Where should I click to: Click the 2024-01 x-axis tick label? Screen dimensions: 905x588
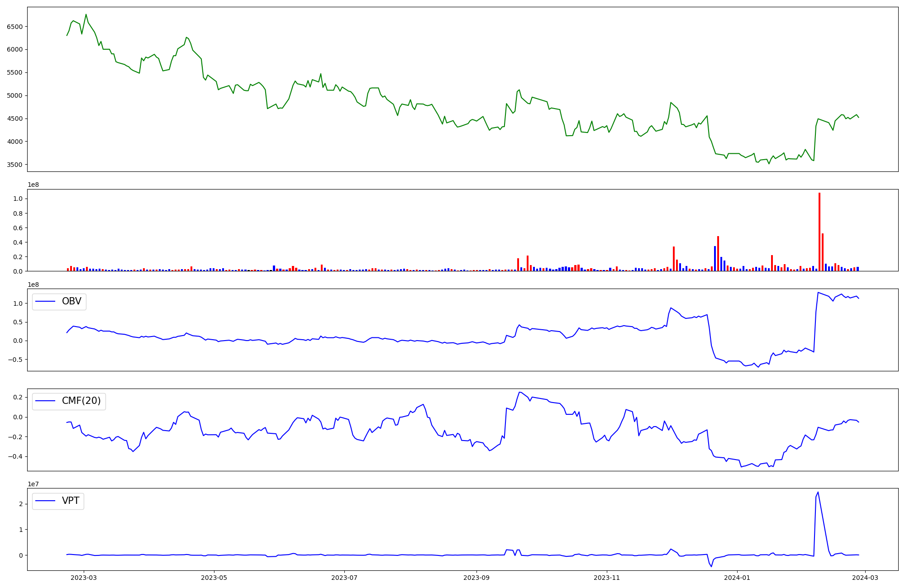[737, 578]
